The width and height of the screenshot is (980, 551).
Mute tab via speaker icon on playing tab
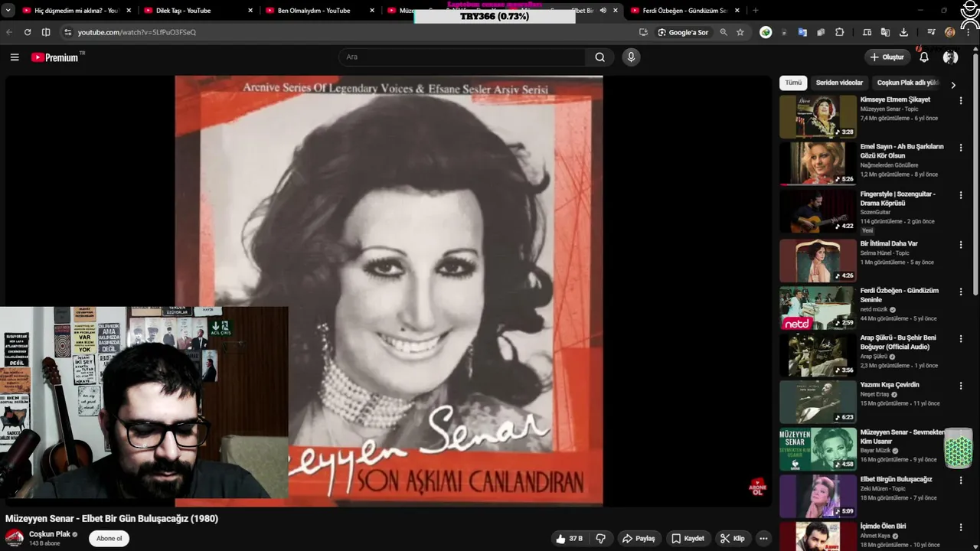[x=603, y=11]
